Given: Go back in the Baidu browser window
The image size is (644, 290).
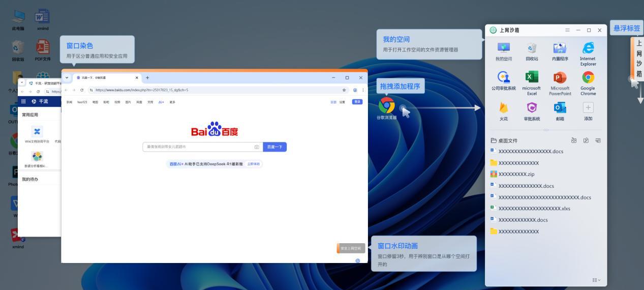Looking at the screenshot, I should click(x=66, y=90).
